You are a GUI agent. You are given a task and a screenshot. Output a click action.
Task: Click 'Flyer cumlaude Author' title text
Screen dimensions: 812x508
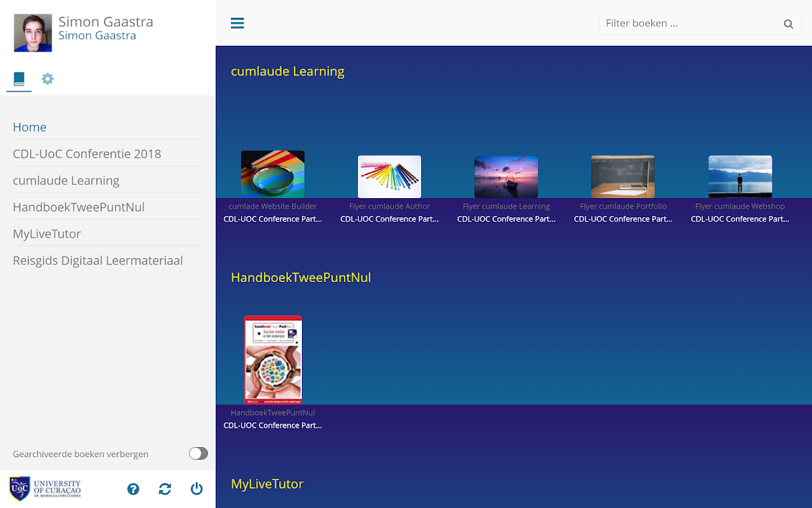pyautogui.click(x=390, y=206)
